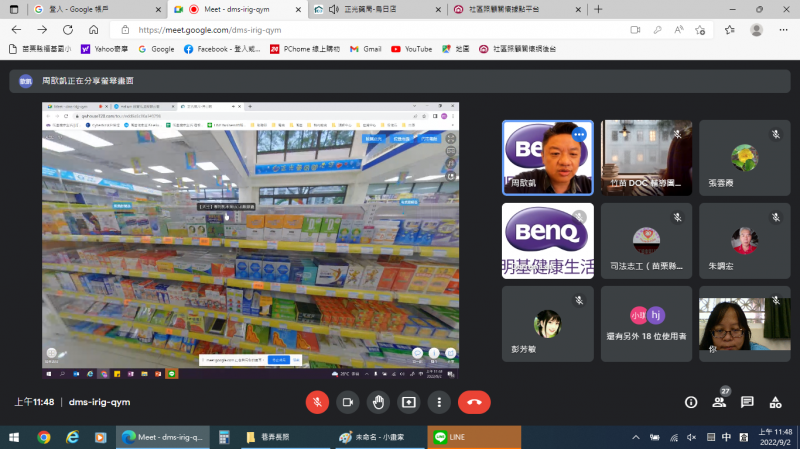The height and width of the screenshot is (449, 800).
Task: Click the tab actions menu icon
Action: tap(14, 9)
